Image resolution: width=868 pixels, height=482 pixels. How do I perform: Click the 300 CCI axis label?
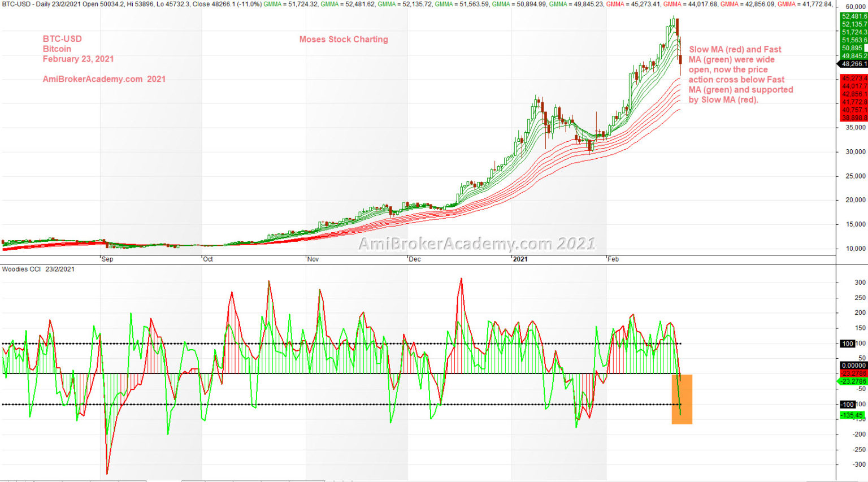(x=860, y=283)
